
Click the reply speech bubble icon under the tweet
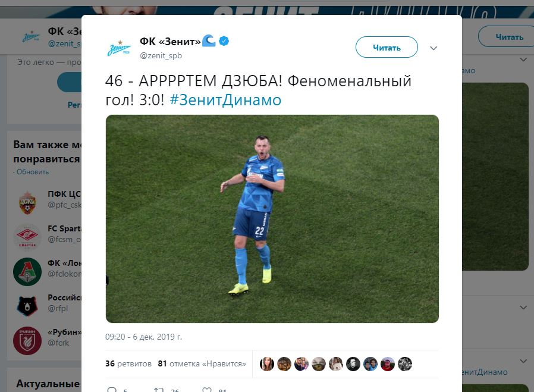[112, 390]
